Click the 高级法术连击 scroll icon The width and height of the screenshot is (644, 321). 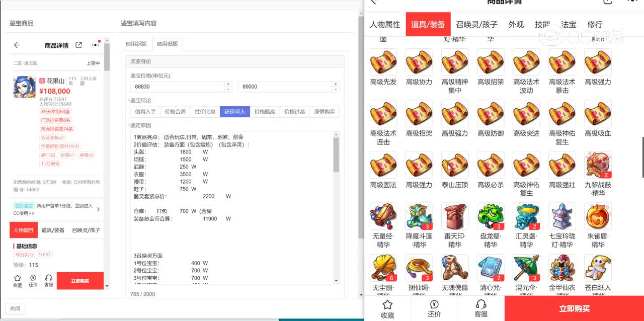pyautogui.click(x=383, y=114)
